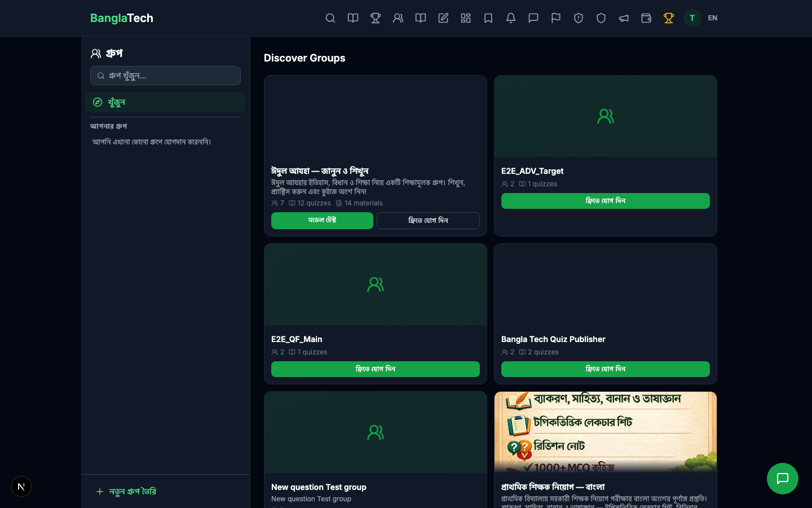Open the search magnifier icon
812x508 pixels.
tap(330, 18)
